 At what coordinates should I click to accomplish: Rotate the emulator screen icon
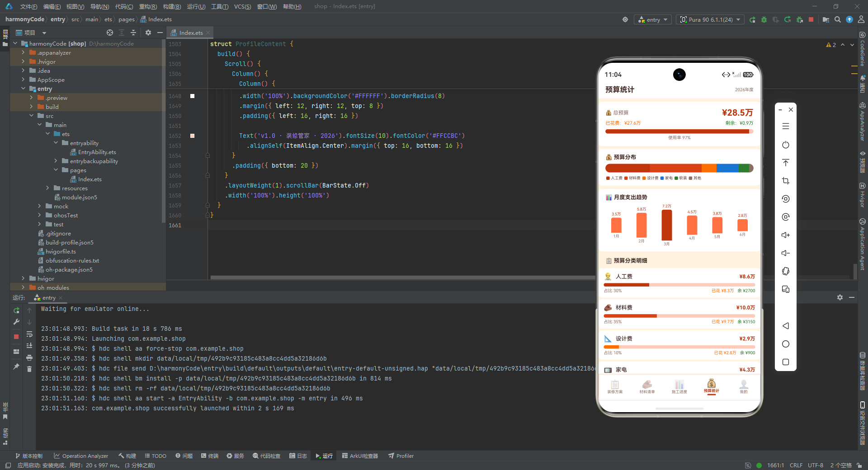tap(786, 271)
